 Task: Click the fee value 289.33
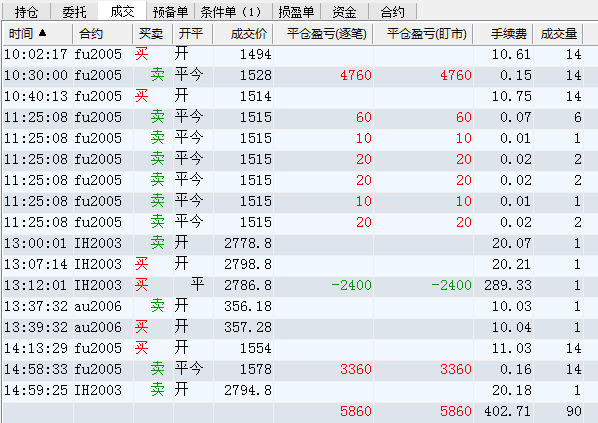click(508, 285)
